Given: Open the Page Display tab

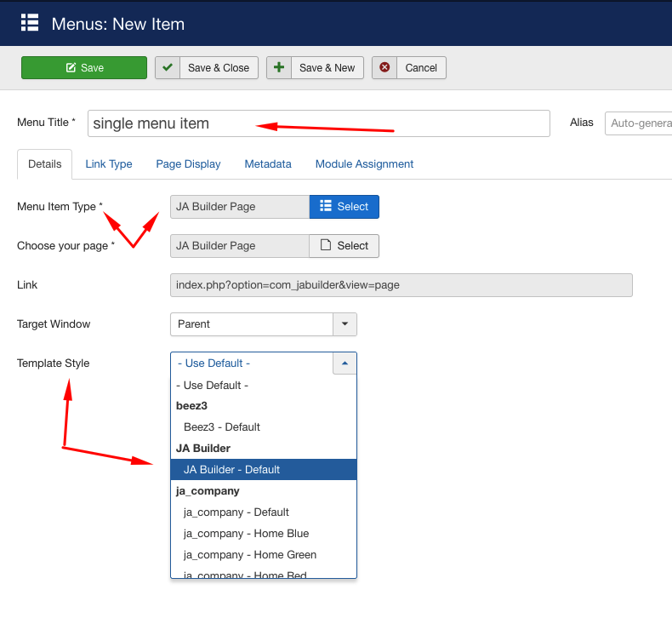Looking at the screenshot, I should [188, 164].
